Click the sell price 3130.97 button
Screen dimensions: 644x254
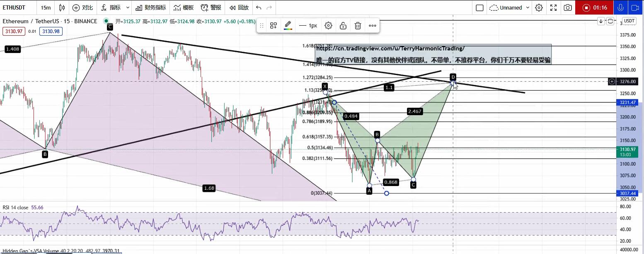click(x=14, y=31)
